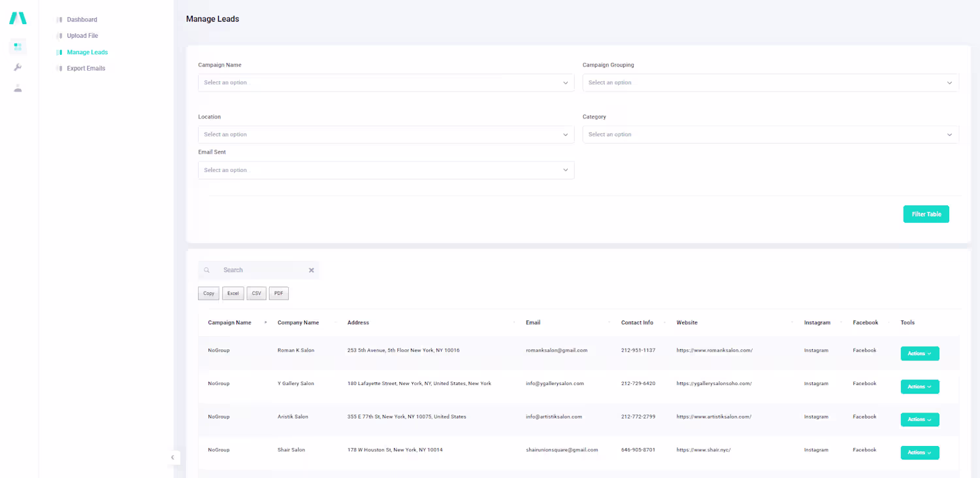Open the Email Sent dropdown
The height and width of the screenshot is (478, 980).
tap(386, 170)
